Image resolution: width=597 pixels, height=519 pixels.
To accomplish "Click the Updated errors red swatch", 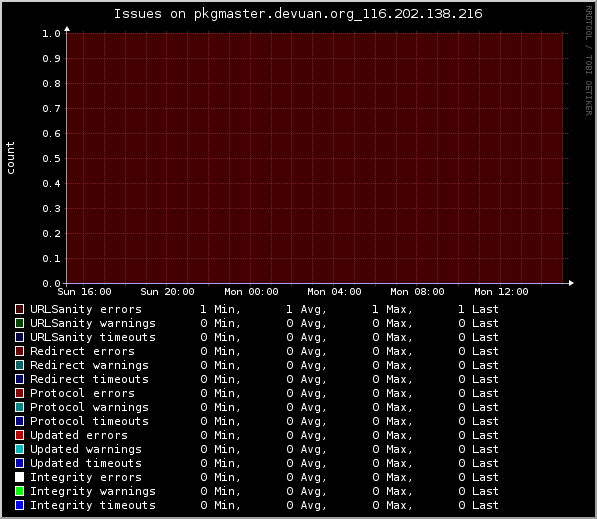I will pos(19,435).
